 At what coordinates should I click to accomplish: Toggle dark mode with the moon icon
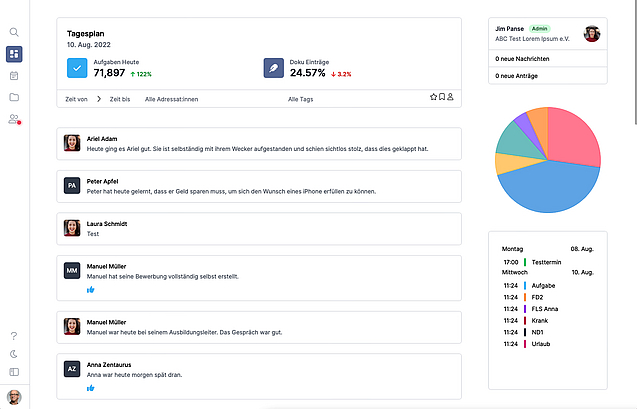pos(14,354)
